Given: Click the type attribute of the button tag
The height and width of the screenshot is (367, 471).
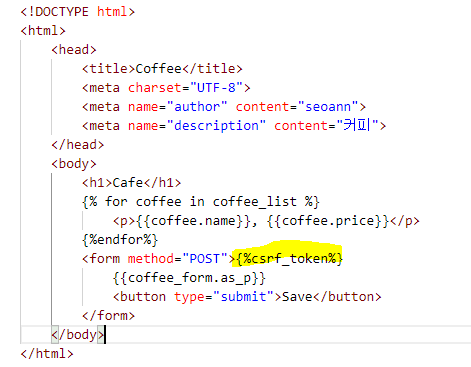Looking at the screenshot, I should point(189,297).
